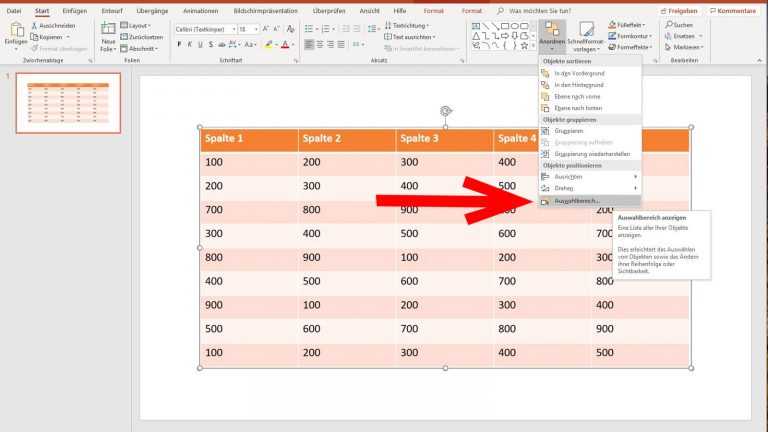The height and width of the screenshot is (432, 768).
Task: Click the Suchen search icon
Action: [669, 24]
